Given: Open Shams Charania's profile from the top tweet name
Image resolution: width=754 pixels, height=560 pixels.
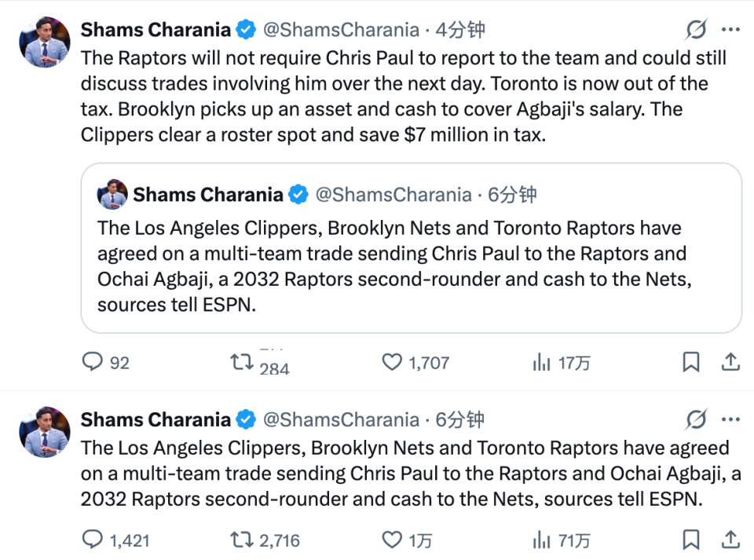Looking at the screenshot, I should 156,30.
